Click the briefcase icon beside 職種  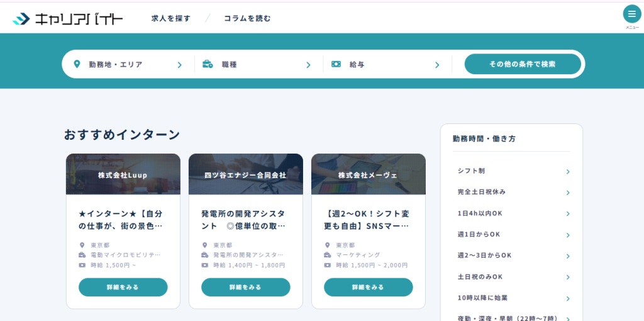point(208,64)
